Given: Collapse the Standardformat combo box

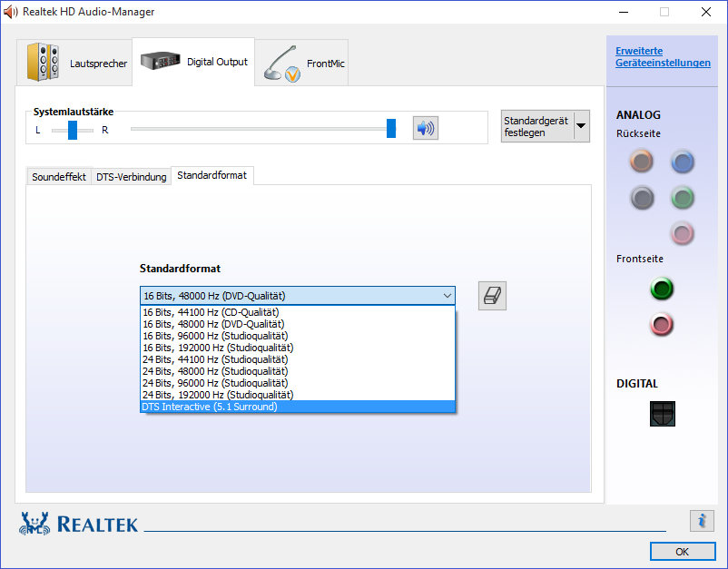Looking at the screenshot, I should (297, 296).
